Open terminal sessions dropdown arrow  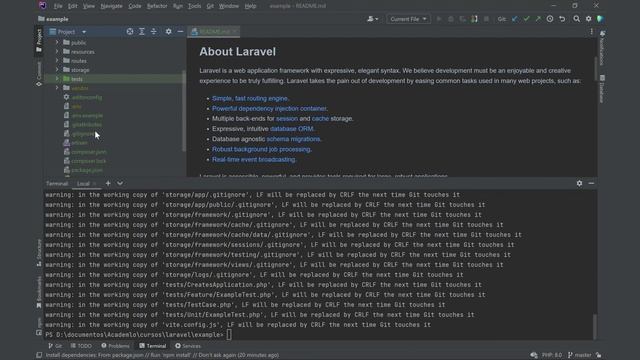[120, 183]
